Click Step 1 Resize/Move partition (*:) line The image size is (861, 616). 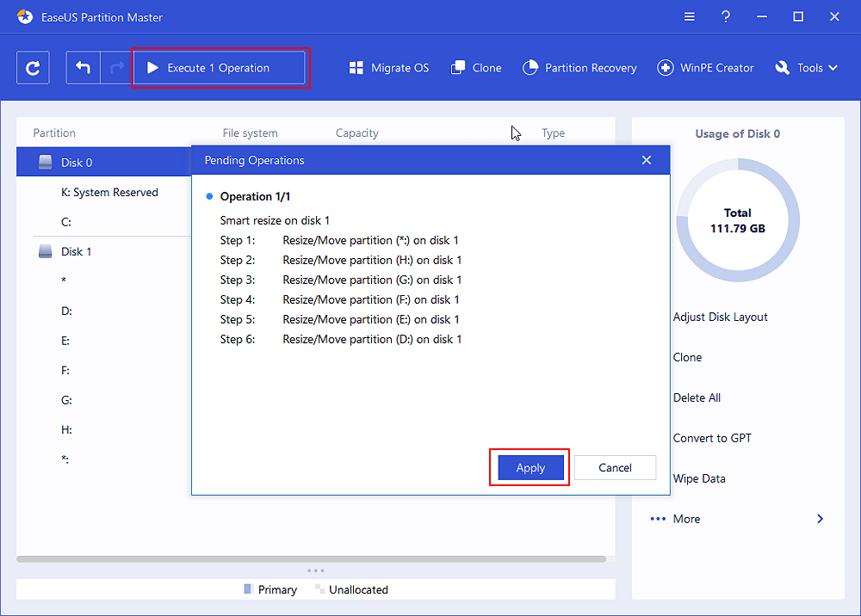(x=339, y=240)
